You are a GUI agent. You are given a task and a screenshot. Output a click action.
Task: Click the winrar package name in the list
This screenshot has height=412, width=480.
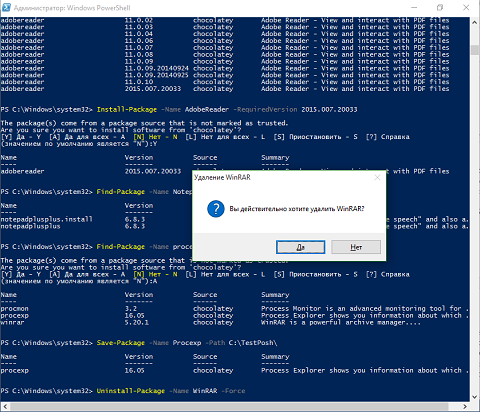tap(12, 322)
